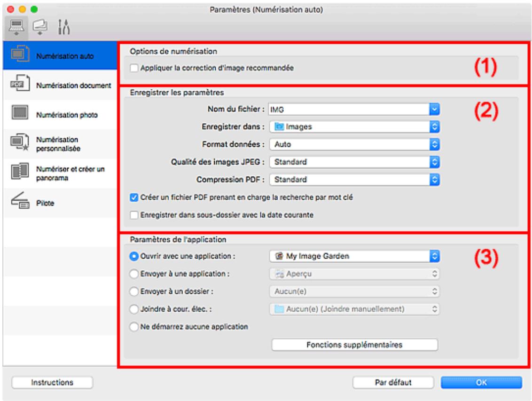Open the Enregistrer dans folder dropdown
Image resolution: width=532 pixels, height=401 pixels.
pyautogui.click(x=354, y=127)
